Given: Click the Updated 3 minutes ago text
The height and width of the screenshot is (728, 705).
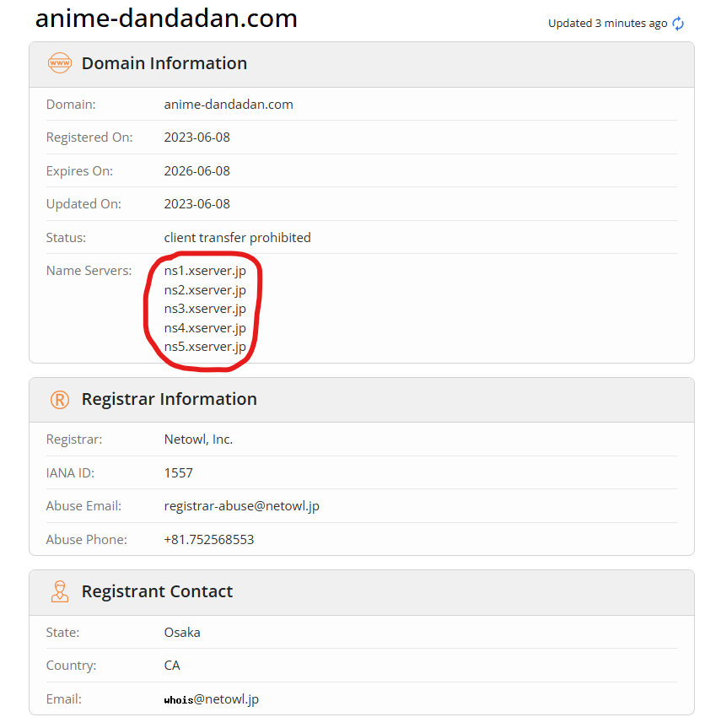Looking at the screenshot, I should point(607,24).
